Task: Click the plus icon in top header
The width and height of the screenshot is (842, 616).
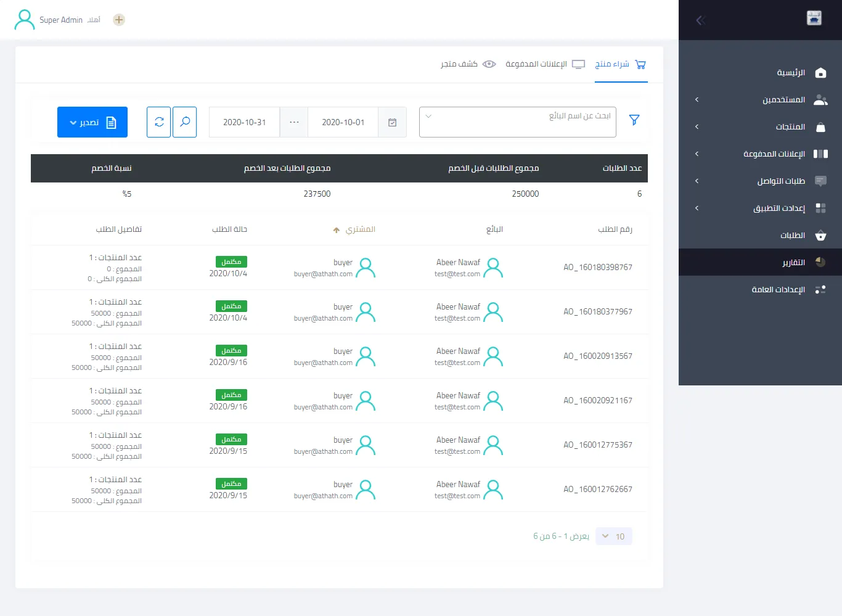Action: click(119, 20)
